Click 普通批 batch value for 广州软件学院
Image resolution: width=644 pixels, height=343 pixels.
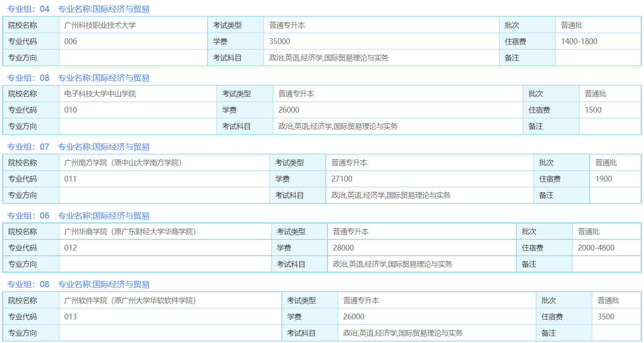point(609,301)
